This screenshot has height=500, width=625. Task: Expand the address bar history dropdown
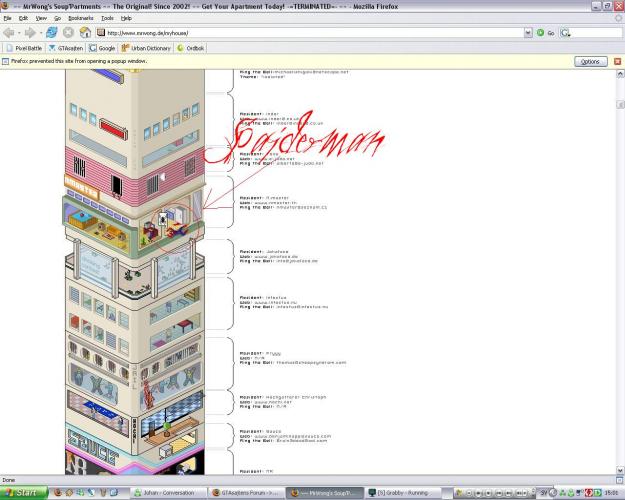tap(528, 32)
